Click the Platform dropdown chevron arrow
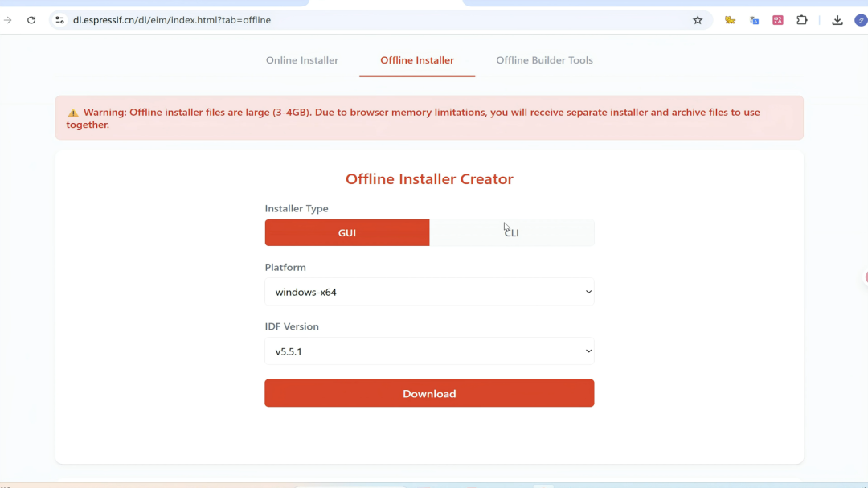The height and width of the screenshot is (488, 868). coord(588,292)
